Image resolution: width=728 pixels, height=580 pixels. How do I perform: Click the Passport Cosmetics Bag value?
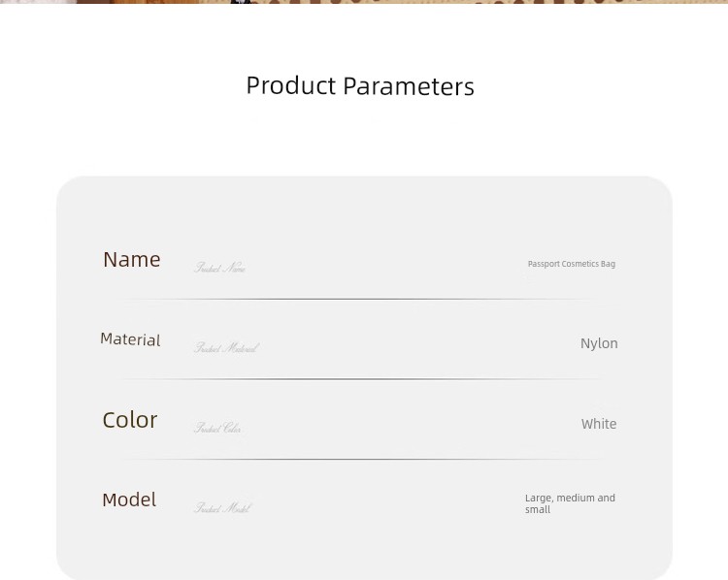tap(571, 264)
